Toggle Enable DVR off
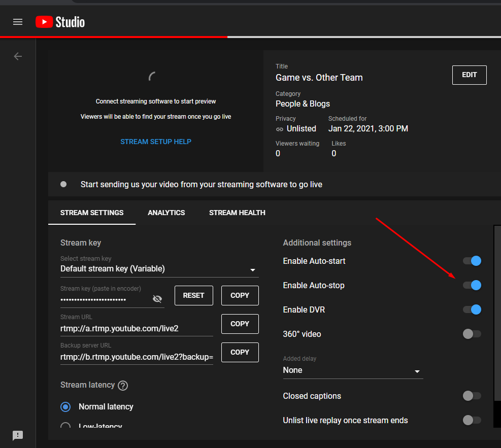 click(x=472, y=309)
